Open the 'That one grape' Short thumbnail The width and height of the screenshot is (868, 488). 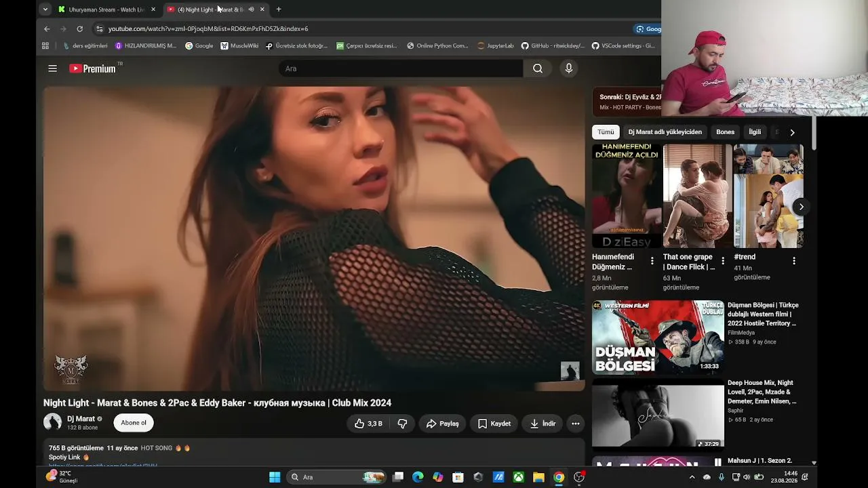point(697,196)
